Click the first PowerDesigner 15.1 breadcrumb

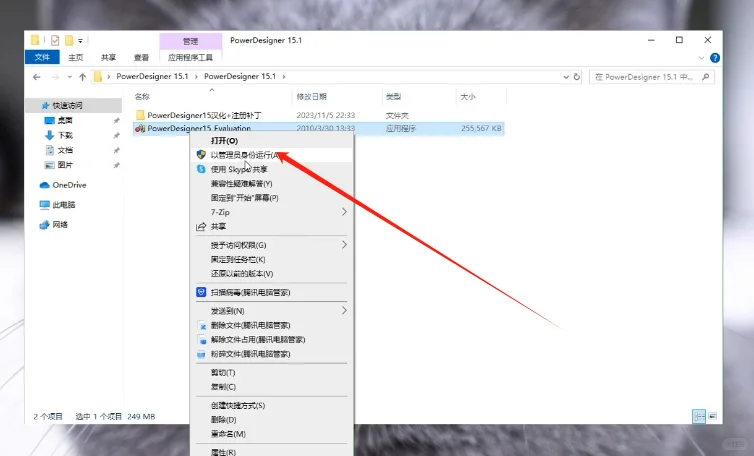click(x=152, y=76)
